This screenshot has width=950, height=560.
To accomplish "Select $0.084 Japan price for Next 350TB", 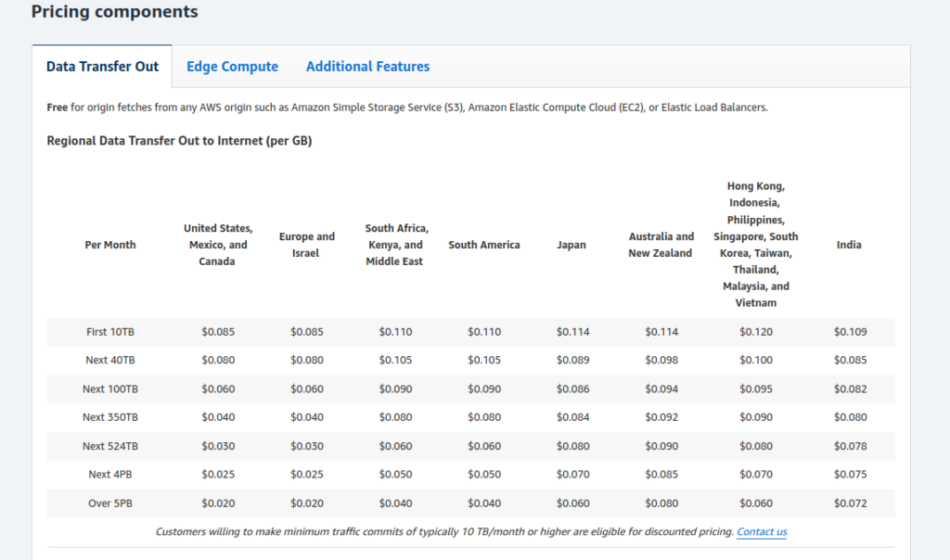I will coord(572,417).
